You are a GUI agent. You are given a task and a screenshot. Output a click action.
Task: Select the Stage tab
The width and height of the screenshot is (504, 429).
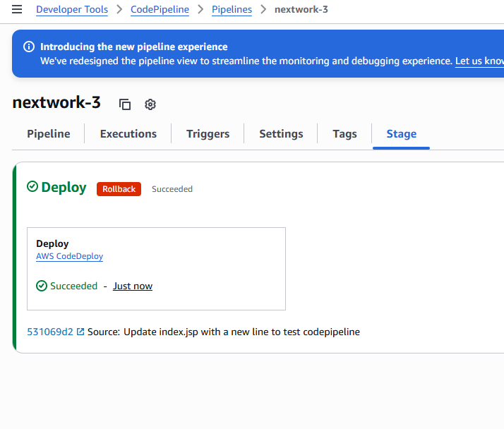coord(401,134)
